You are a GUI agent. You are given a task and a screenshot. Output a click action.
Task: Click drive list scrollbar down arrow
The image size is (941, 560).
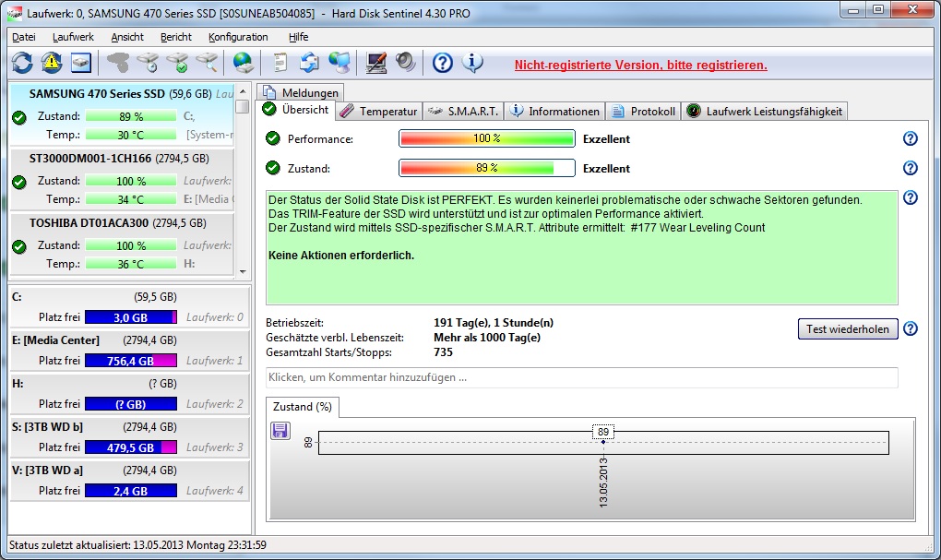(x=243, y=271)
